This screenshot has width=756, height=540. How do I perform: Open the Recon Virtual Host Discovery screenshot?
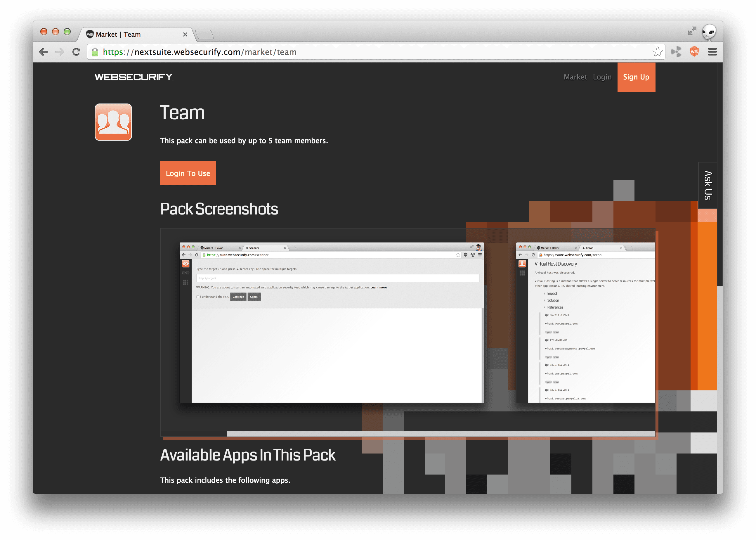point(585,323)
